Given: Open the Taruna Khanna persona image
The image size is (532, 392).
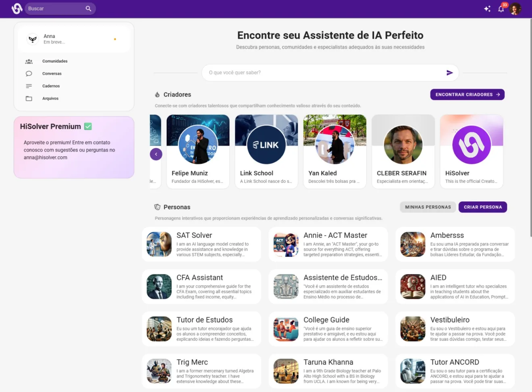Looking at the screenshot, I should pos(286,371).
